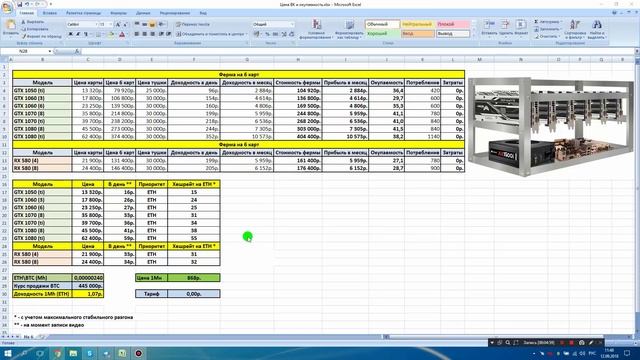
Task: Open Sort & Filter dropdown
Action: click(x=575, y=29)
